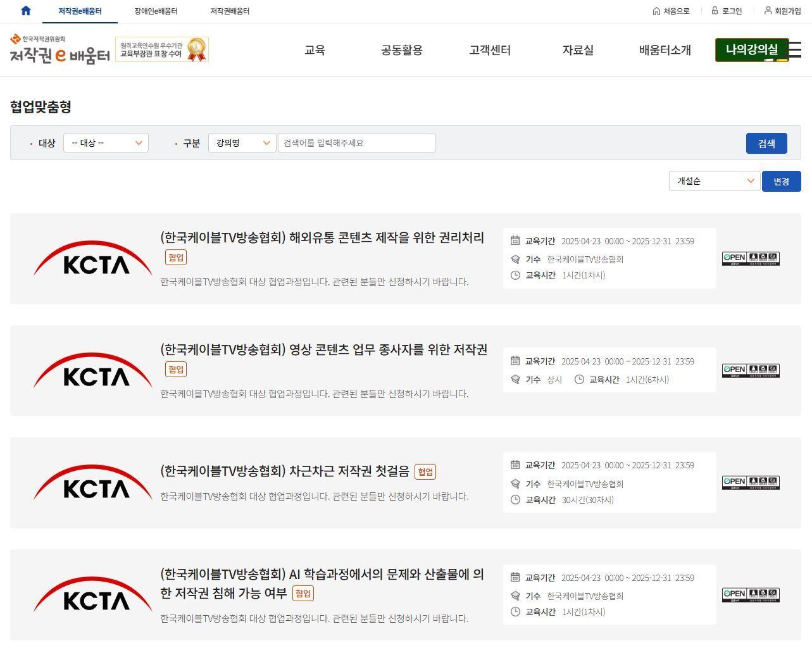Click the 회원가입 person icon link
Image resolution: width=812 pixels, height=655 pixels.
click(x=768, y=11)
